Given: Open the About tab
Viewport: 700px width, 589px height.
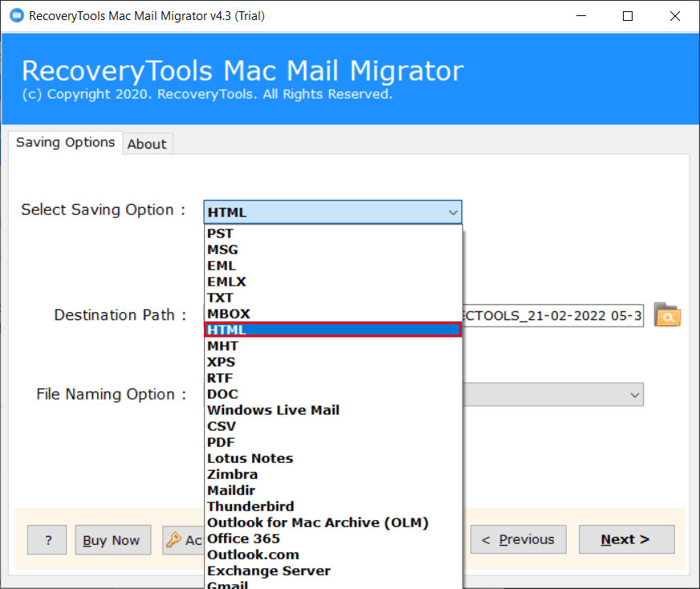Looking at the screenshot, I should [148, 144].
